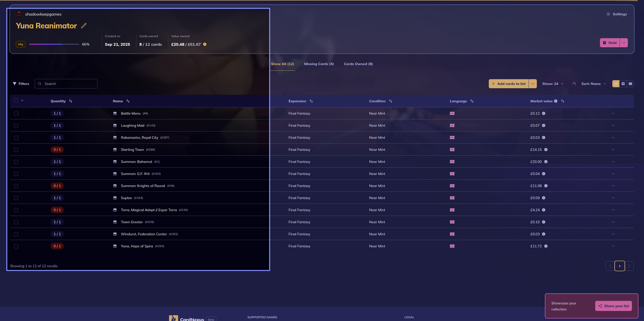Screen dimensions: 644x321
Task: Click the Share your list button
Action: point(614,306)
